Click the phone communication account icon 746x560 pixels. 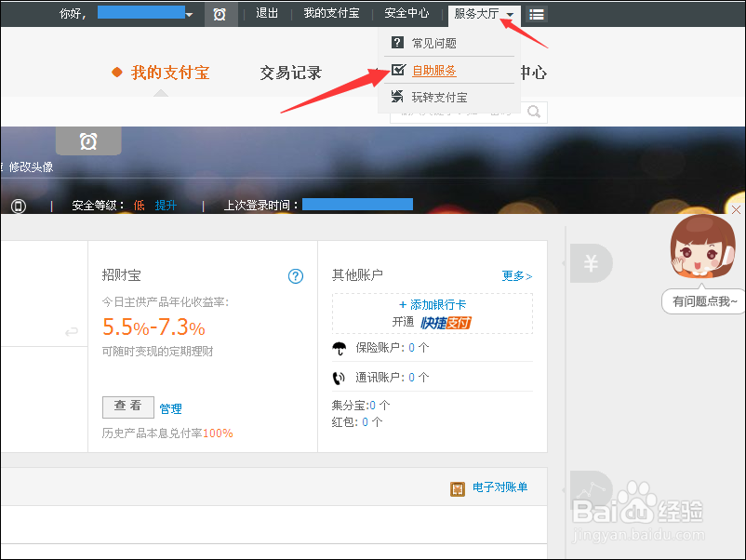coord(339,378)
